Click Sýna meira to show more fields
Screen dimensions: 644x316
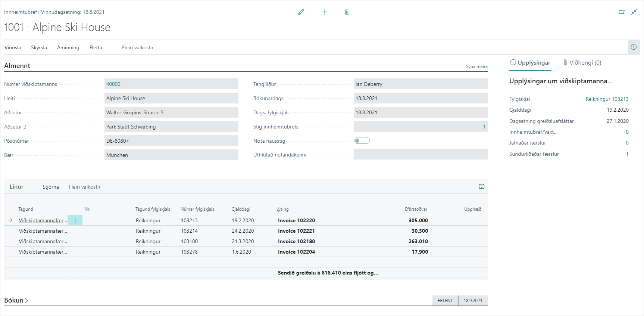coord(476,66)
